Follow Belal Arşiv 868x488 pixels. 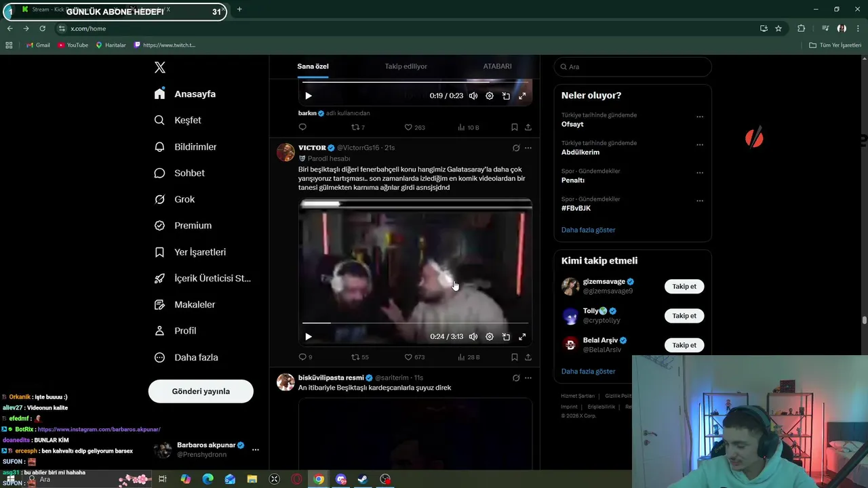[x=684, y=345]
